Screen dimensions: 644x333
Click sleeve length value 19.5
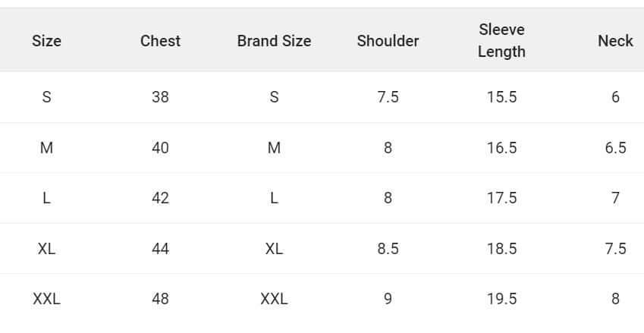click(x=501, y=299)
